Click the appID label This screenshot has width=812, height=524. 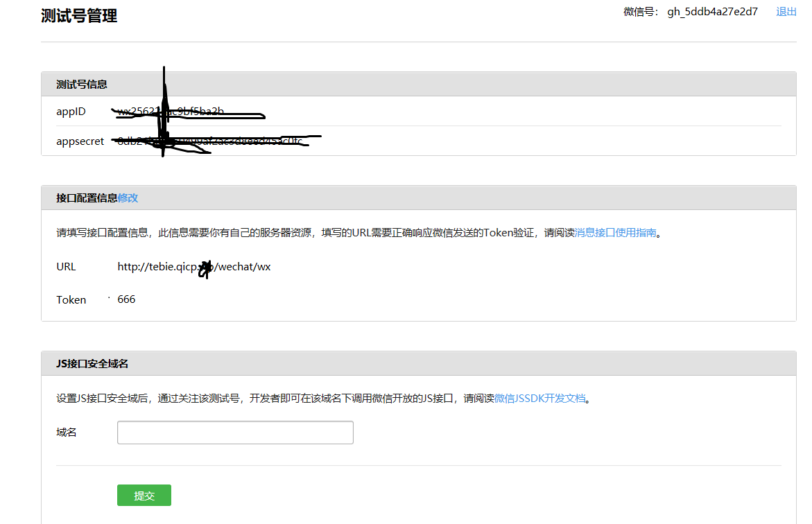[71, 112]
